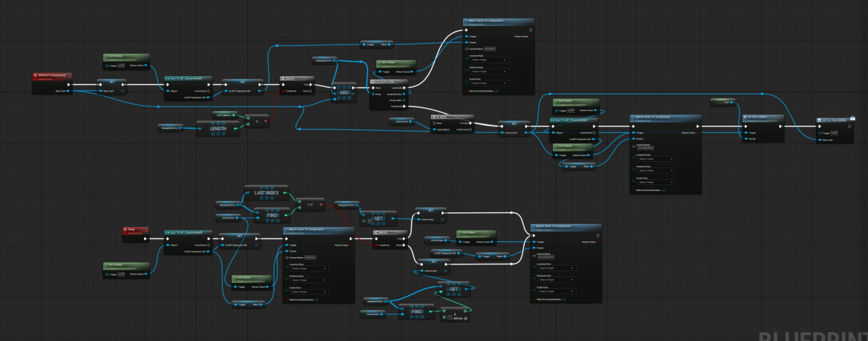The width and height of the screenshot is (868, 341).
Task: Toggle Weld Simulated Bodies on Attach node fed by For Each Loop
Action: click(x=497, y=91)
